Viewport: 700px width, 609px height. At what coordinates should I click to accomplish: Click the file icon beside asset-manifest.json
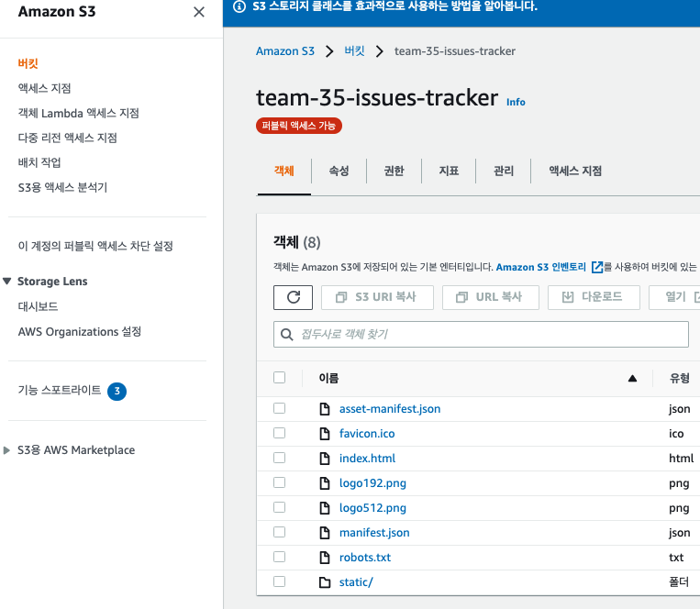tap(325, 409)
